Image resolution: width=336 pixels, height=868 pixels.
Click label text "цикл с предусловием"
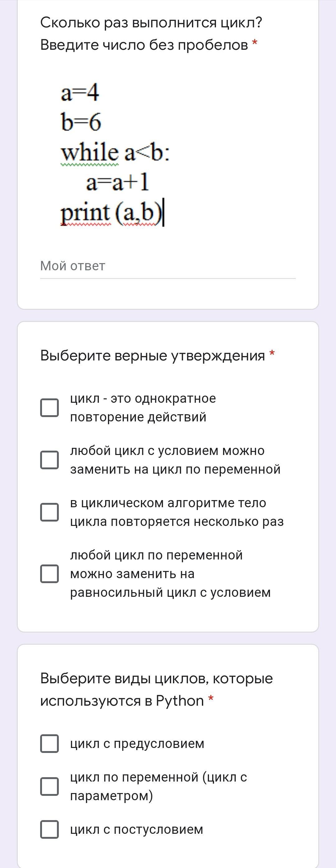[x=137, y=744]
